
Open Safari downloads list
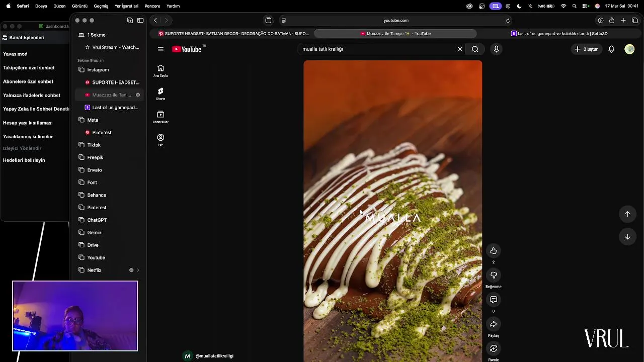(x=600, y=21)
